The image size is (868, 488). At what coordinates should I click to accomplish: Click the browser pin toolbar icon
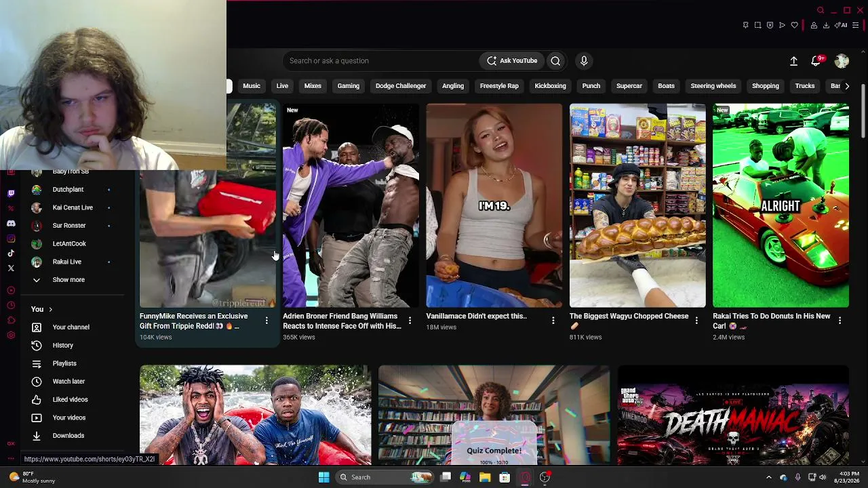(x=745, y=25)
